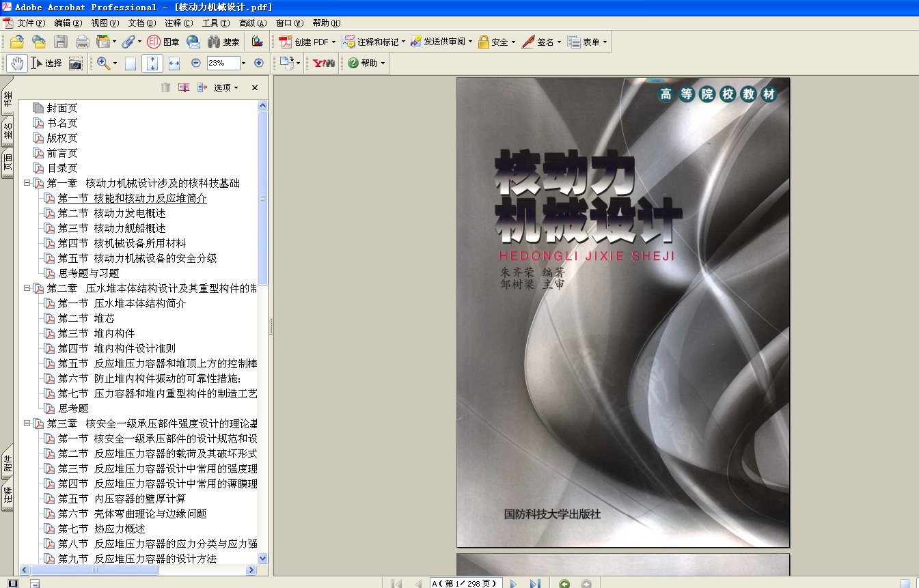Select the Zoom In magnifier tool
Image resolution: width=919 pixels, height=588 pixels.
[x=104, y=64]
